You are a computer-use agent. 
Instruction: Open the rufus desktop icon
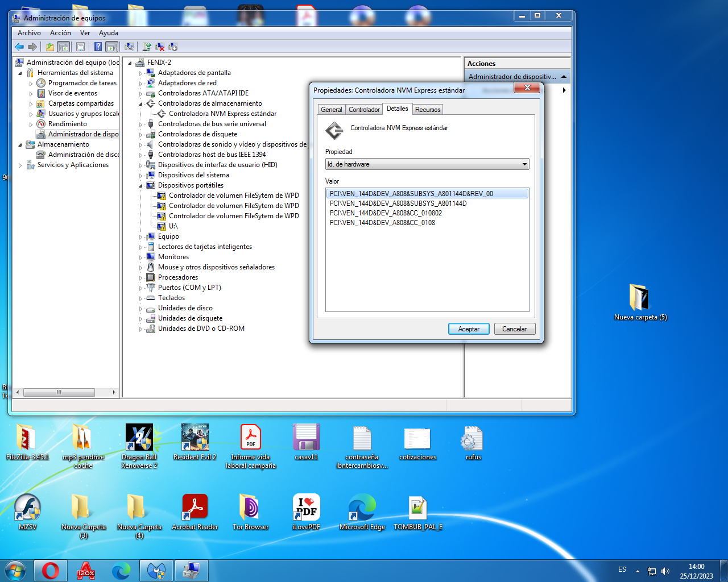point(473,443)
